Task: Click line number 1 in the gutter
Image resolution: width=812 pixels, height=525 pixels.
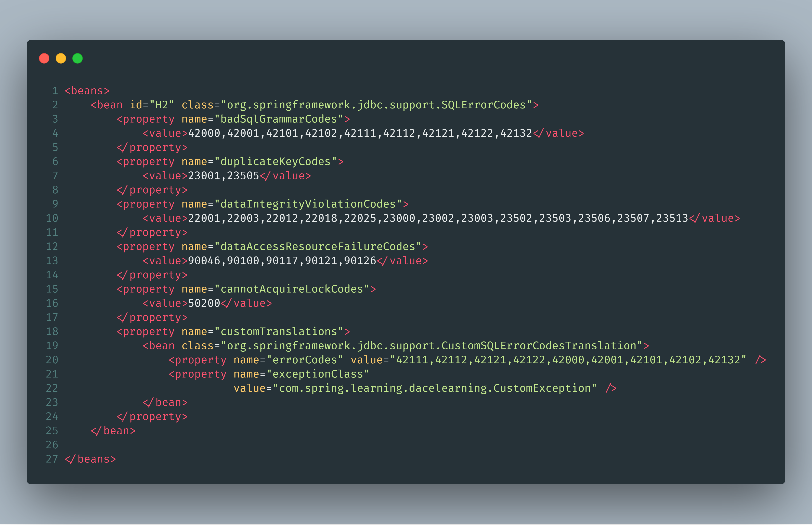Action: click(55, 91)
